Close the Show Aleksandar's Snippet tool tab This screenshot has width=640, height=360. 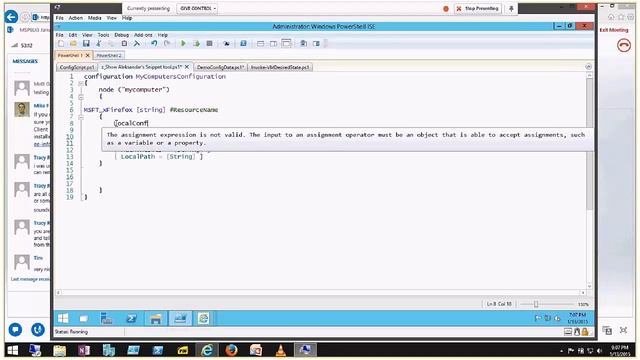click(x=187, y=67)
